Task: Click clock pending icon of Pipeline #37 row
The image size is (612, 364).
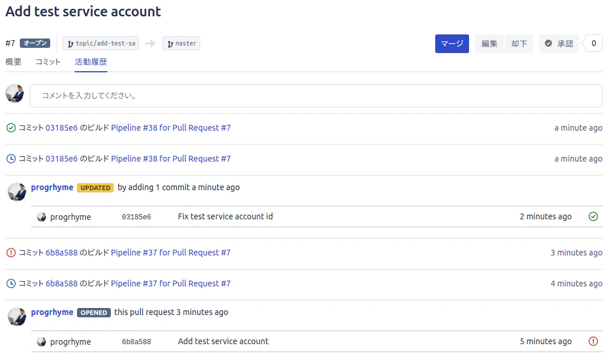Action: point(11,283)
